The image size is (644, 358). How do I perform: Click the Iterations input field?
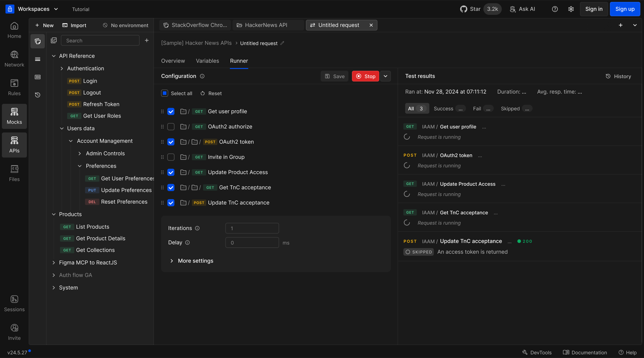coord(252,228)
